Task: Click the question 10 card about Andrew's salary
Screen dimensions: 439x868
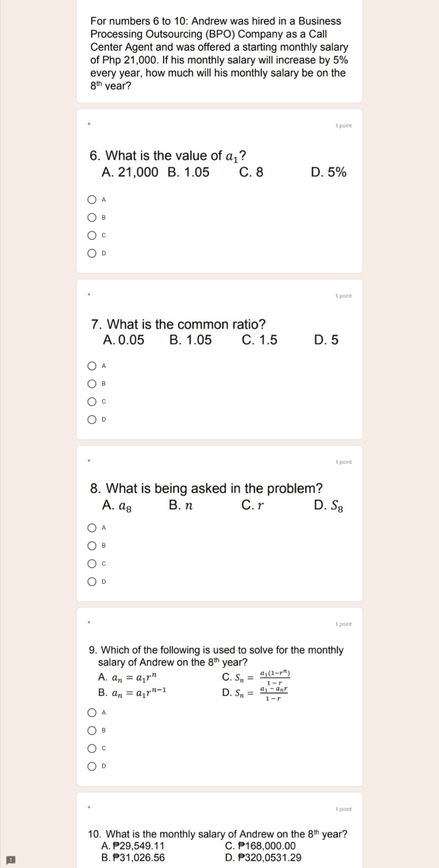Action: 219,837
